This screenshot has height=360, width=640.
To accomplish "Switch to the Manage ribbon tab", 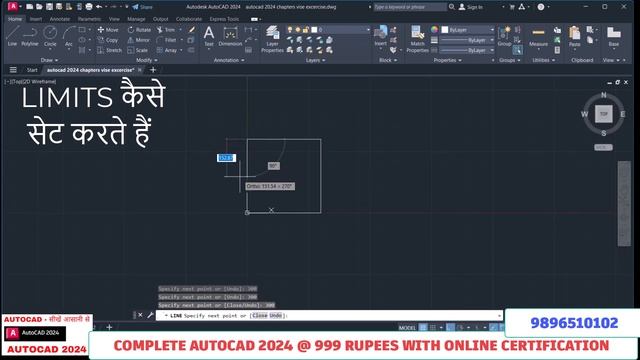I will pos(136,19).
